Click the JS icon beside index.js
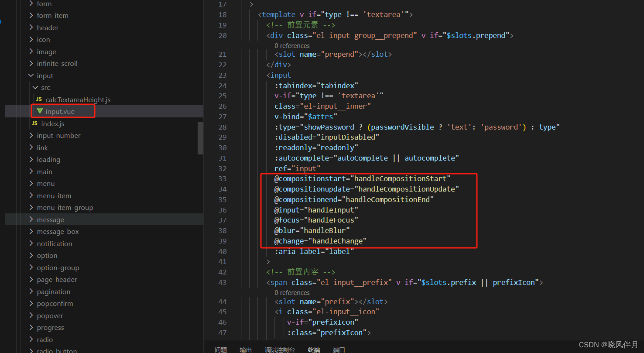This screenshot has height=353, width=644. (35, 123)
